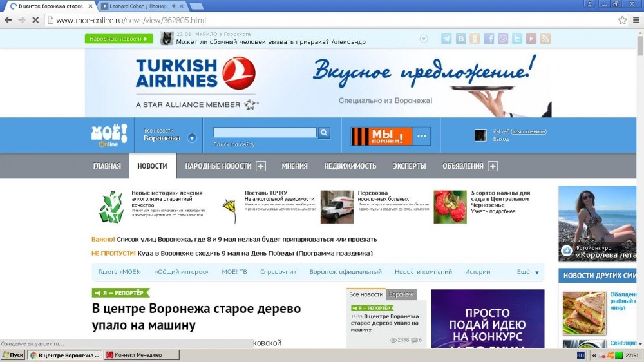Click the ticker headline about вызвать призрака
The image size is (644, 362).
point(270,42)
